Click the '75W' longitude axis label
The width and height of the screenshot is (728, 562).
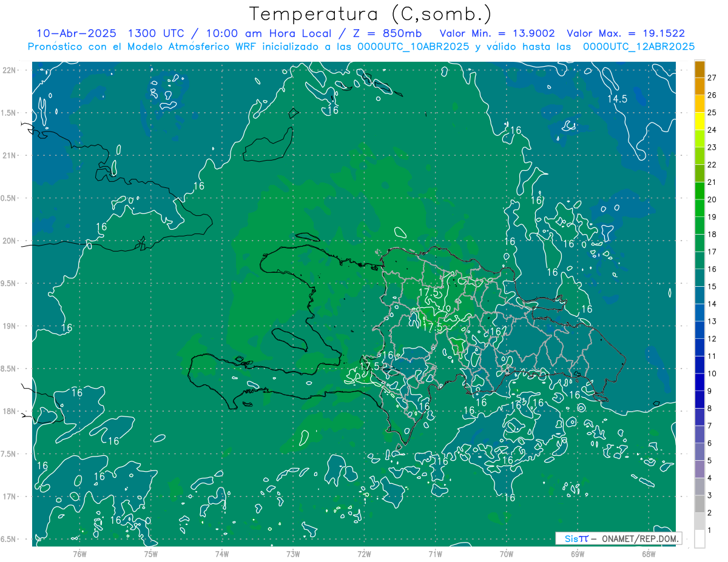pos(150,554)
